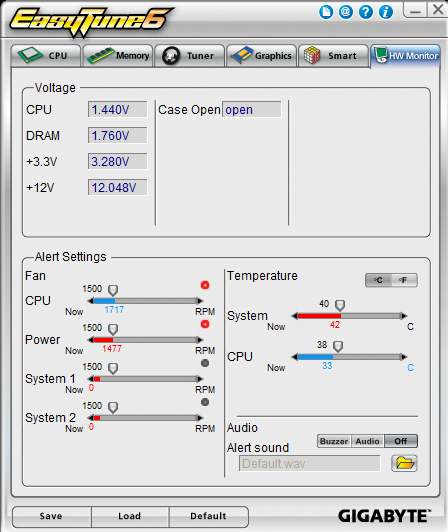Click right arrow of CPU fan slider
The height and width of the screenshot is (532, 448).
pyautogui.click(x=200, y=301)
